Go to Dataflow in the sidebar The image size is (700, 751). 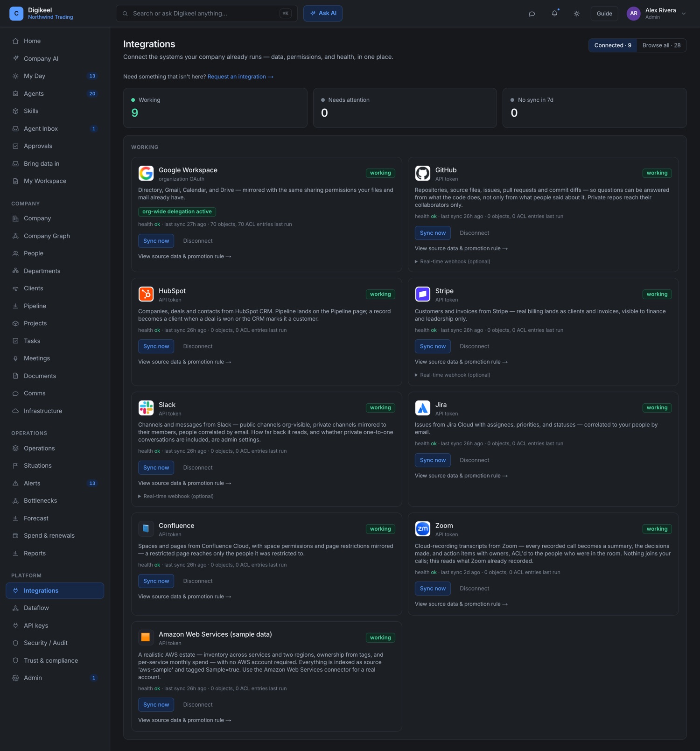(55, 608)
